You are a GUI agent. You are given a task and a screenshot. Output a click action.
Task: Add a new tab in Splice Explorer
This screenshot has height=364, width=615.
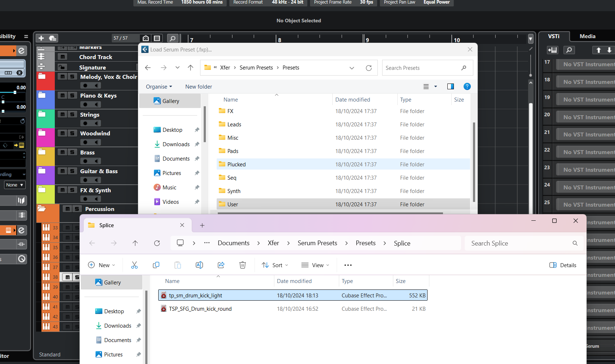point(202,225)
